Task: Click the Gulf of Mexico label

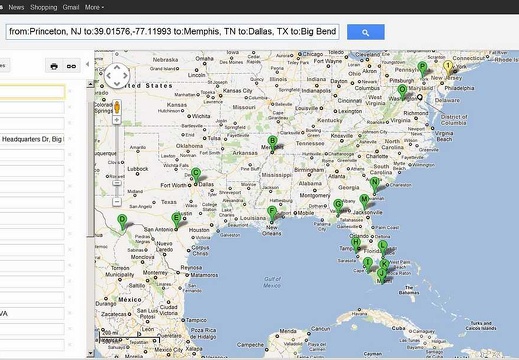Action: (x=272, y=282)
